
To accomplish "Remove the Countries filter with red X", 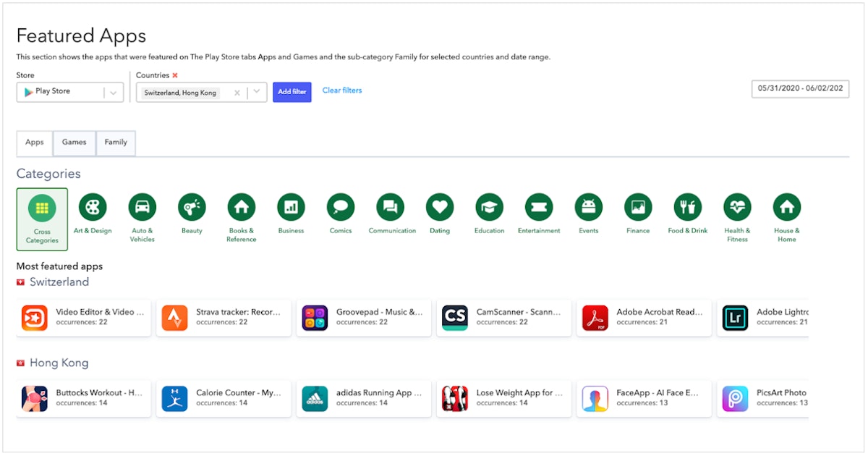I will pyautogui.click(x=175, y=75).
